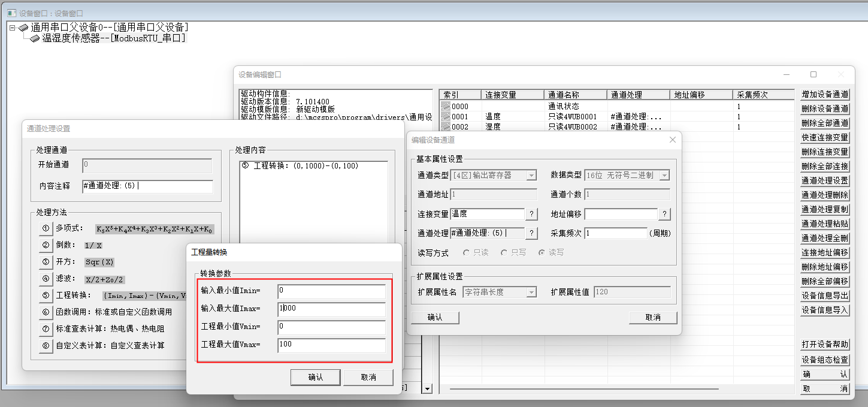Select the 只读 radio button
The width and height of the screenshot is (868, 407).
tap(467, 253)
